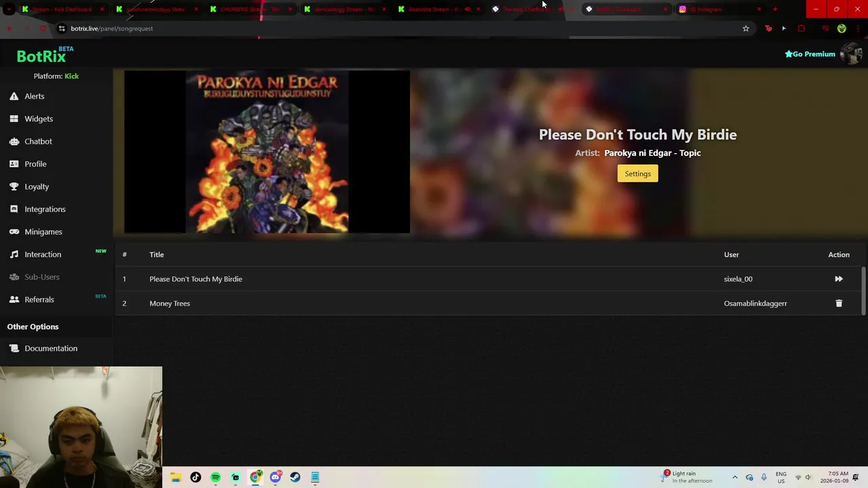This screenshot has width=868, height=488.
Task: Click the Interaction music note icon
Action: coord(14,254)
